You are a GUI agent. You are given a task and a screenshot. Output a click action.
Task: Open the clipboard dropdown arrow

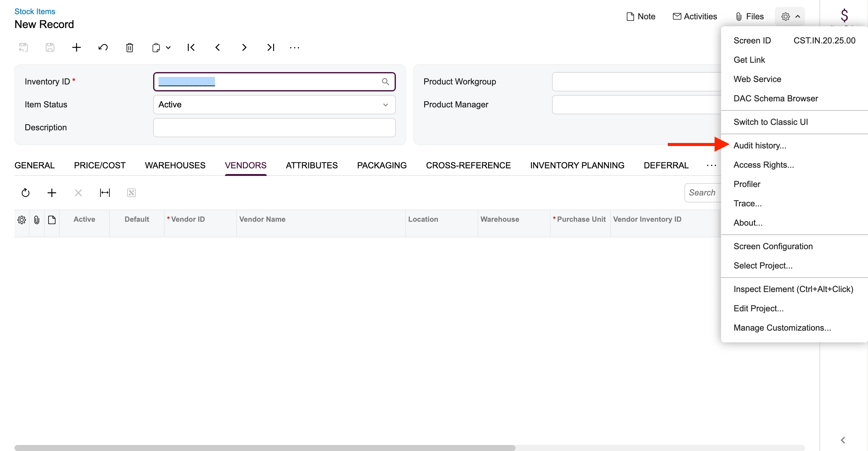(x=168, y=48)
